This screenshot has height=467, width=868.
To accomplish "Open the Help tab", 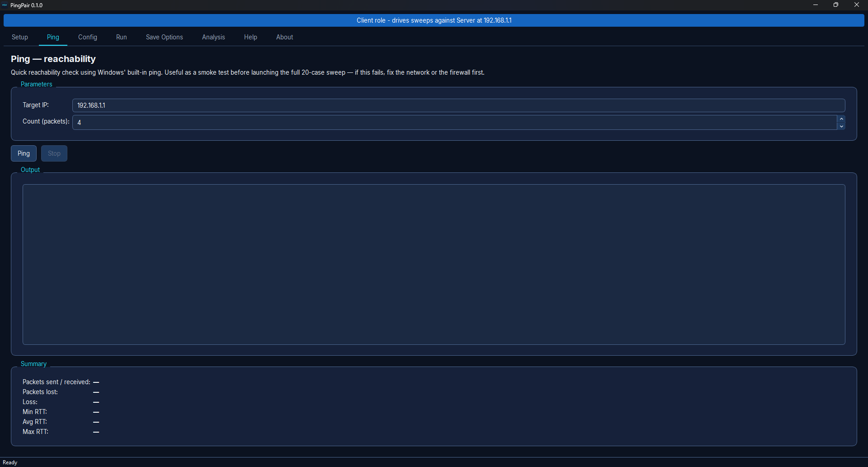I will tap(250, 37).
